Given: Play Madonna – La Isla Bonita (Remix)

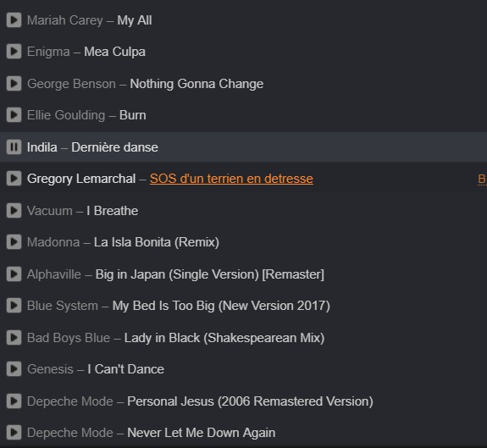Looking at the screenshot, I should 14,242.
